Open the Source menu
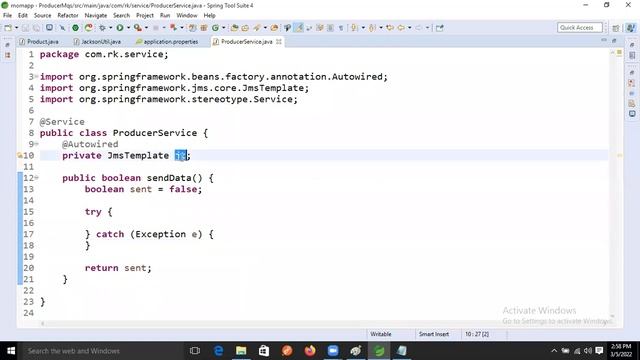This screenshot has width=640, height=360. pos(42,16)
